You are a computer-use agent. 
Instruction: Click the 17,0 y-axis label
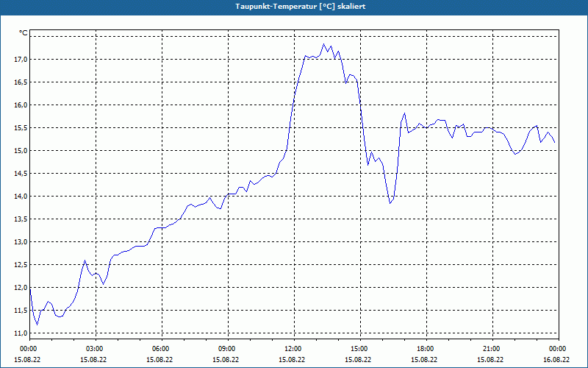click(21, 60)
